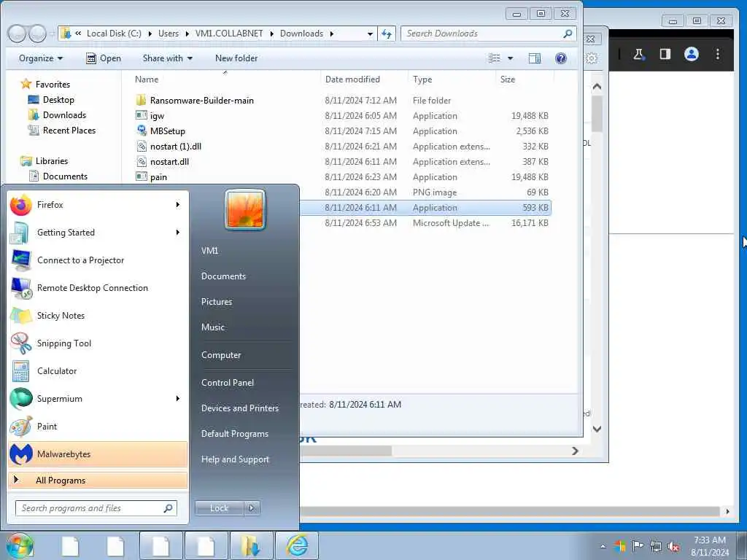The height and width of the screenshot is (560, 747).
Task: Click the Explorer forward arrow
Action: point(37,34)
